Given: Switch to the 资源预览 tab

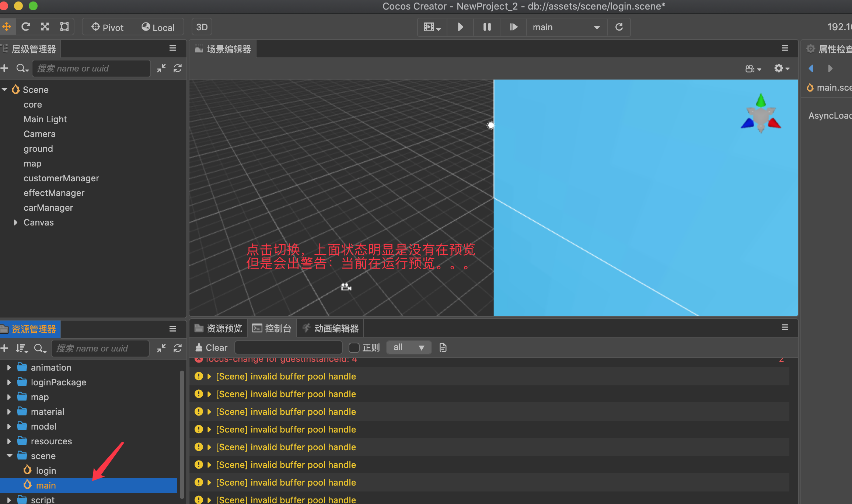Looking at the screenshot, I should click(x=219, y=328).
